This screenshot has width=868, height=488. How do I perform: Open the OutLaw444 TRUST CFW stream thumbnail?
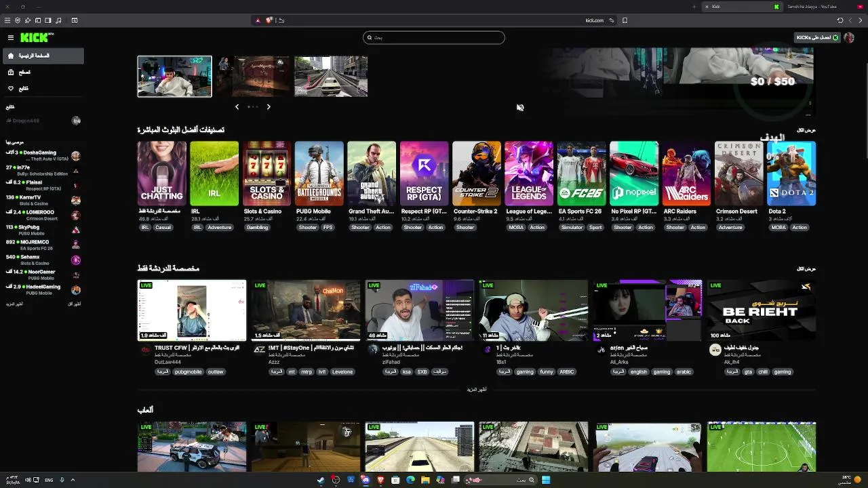[x=192, y=310]
